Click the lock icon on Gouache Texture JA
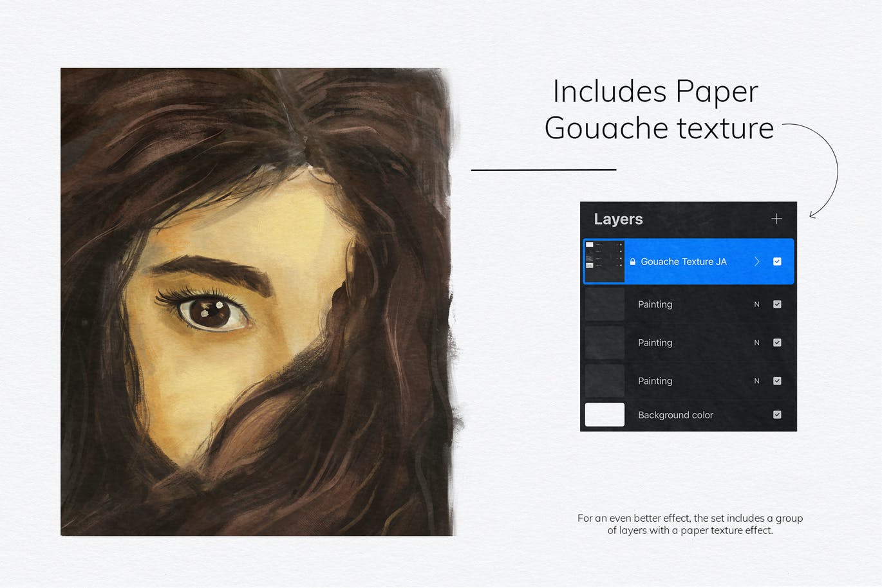Screen dimensions: 882x588 [633, 261]
